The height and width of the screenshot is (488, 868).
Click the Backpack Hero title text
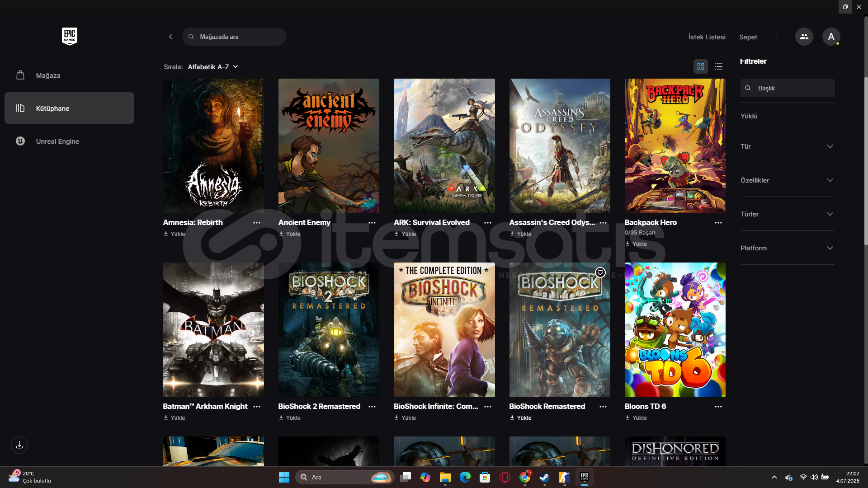651,223
